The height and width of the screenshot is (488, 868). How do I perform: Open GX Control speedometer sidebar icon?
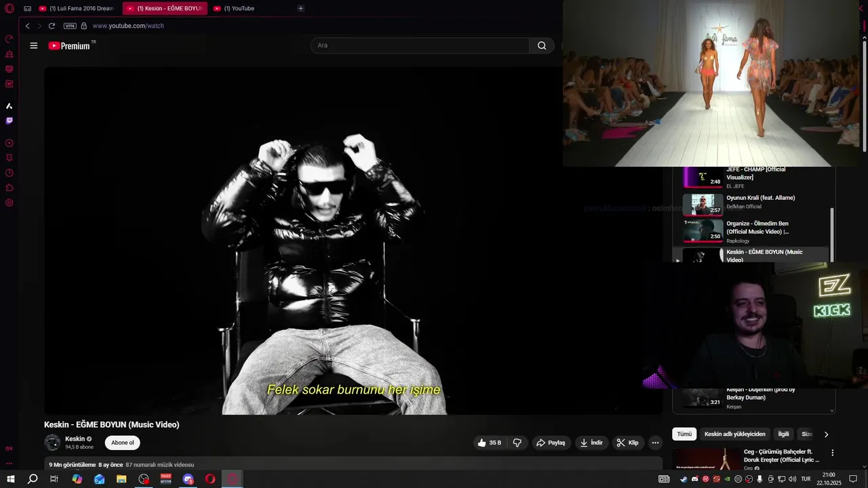point(9,39)
